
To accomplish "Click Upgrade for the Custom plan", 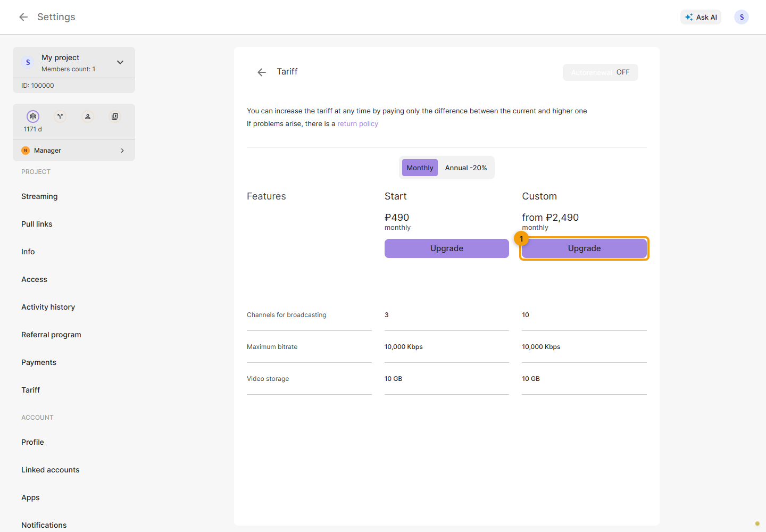I will click(584, 248).
